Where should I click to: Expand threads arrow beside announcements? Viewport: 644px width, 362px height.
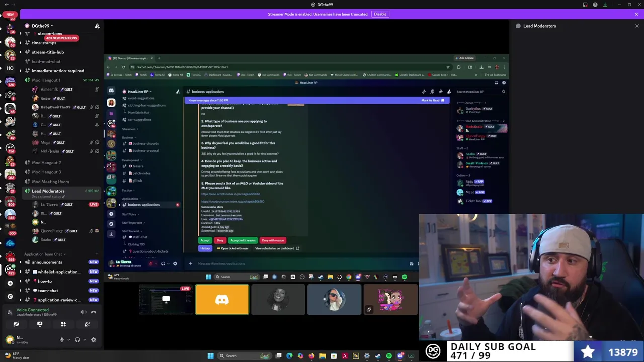coord(21,262)
